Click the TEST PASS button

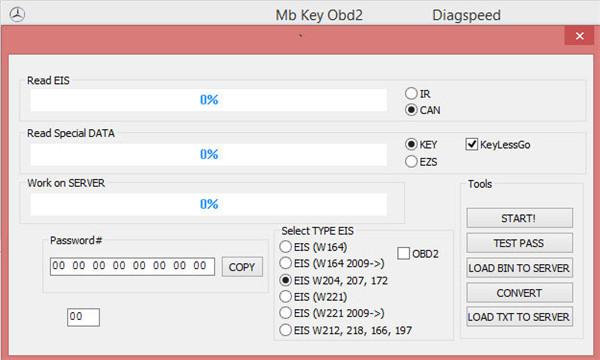tap(519, 243)
